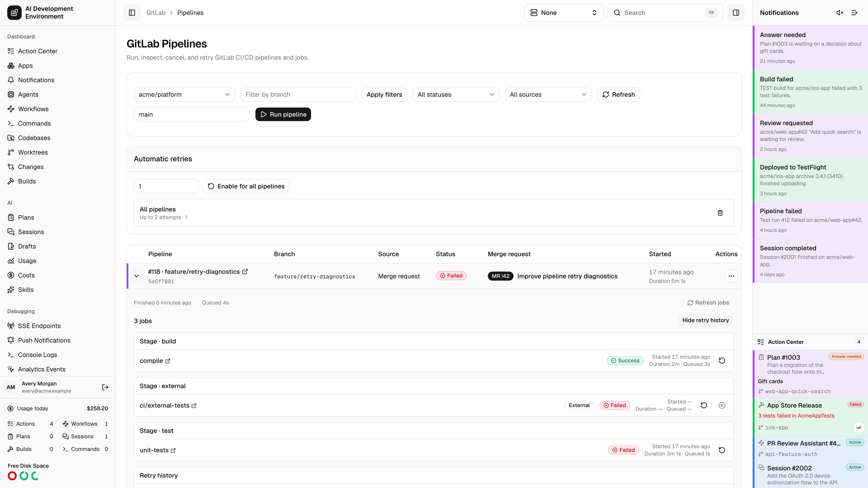Open the None environment selector

click(x=564, y=13)
